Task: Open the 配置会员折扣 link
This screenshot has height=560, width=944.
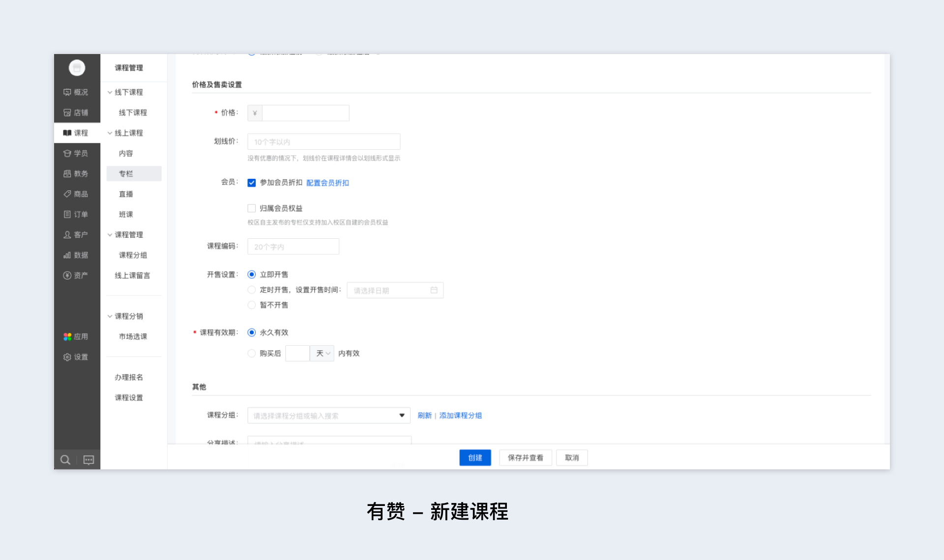Action: [327, 183]
